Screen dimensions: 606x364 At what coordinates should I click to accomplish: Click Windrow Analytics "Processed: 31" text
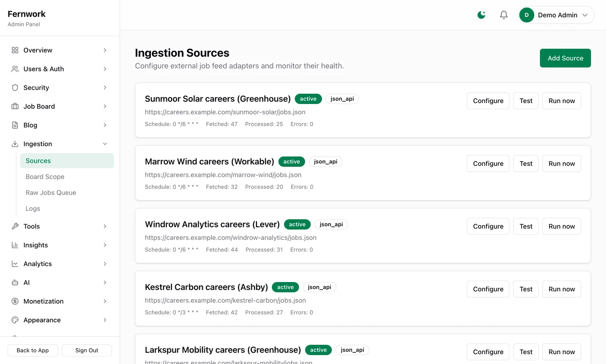pyautogui.click(x=264, y=250)
